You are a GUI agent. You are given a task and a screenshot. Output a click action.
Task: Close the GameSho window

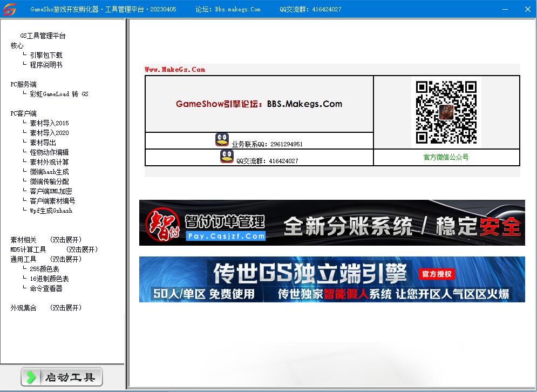point(528,9)
